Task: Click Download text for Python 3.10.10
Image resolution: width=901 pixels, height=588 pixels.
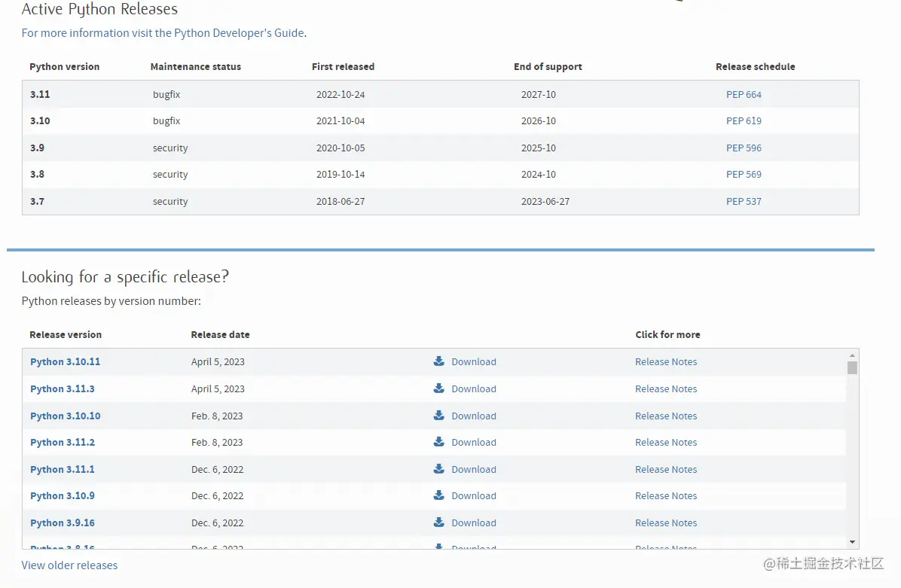Action: [474, 416]
